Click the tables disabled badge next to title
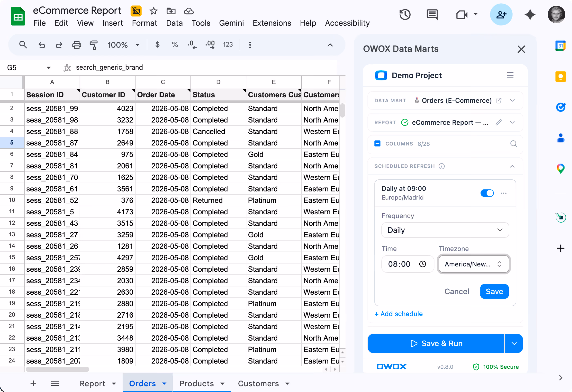 (x=136, y=11)
